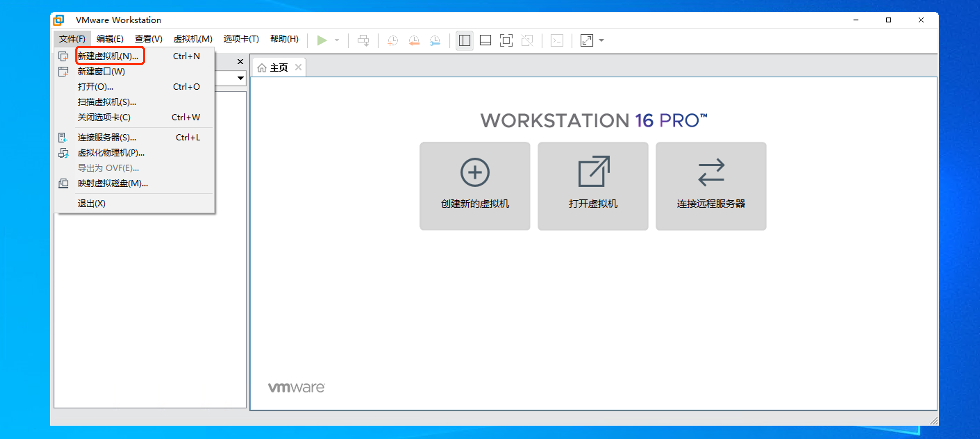Select 新建虚拟机(N) menu entry
980x439 pixels.
(108, 56)
